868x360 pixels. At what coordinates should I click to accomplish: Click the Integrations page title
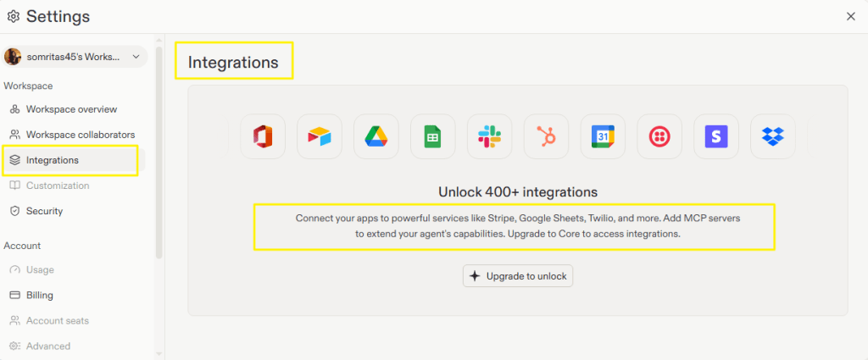[233, 63]
